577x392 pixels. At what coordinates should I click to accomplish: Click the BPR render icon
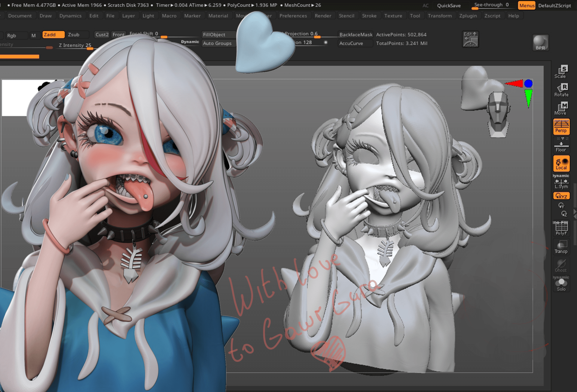pyautogui.click(x=540, y=43)
